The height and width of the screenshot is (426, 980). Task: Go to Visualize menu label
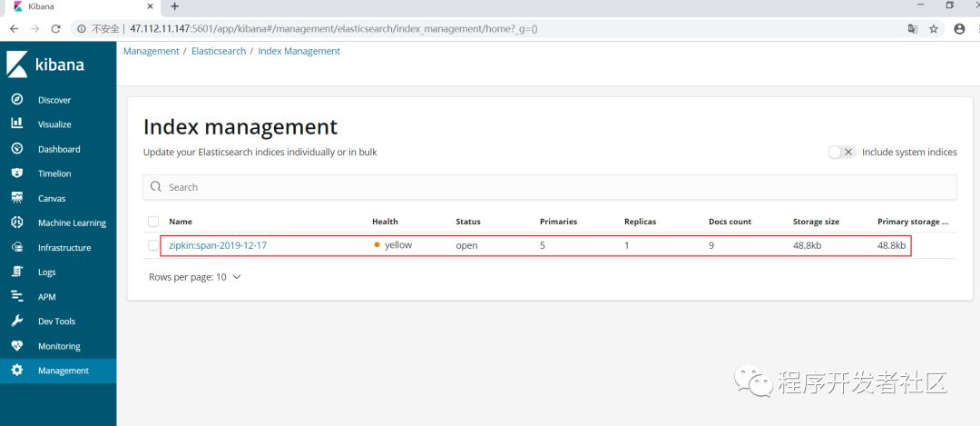pyautogui.click(x=54, y=124)
